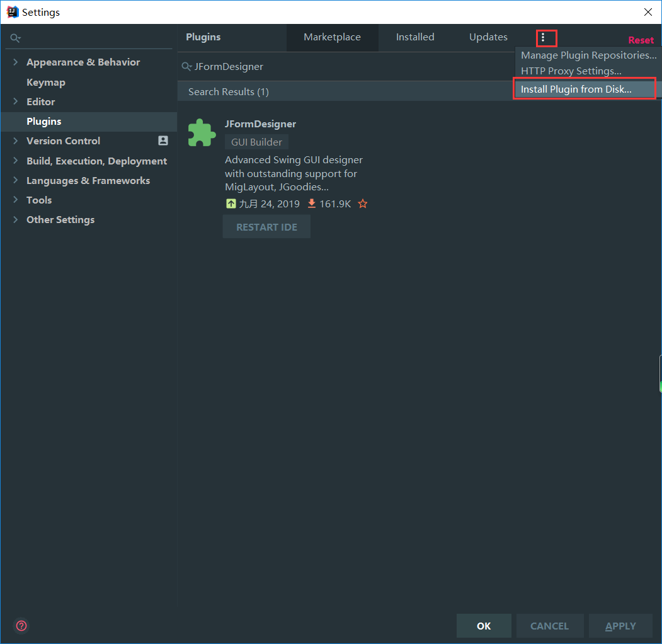This screenshot has width=662, height=644.
Task: Click the download count arrow icon
Action: (312, 204)
